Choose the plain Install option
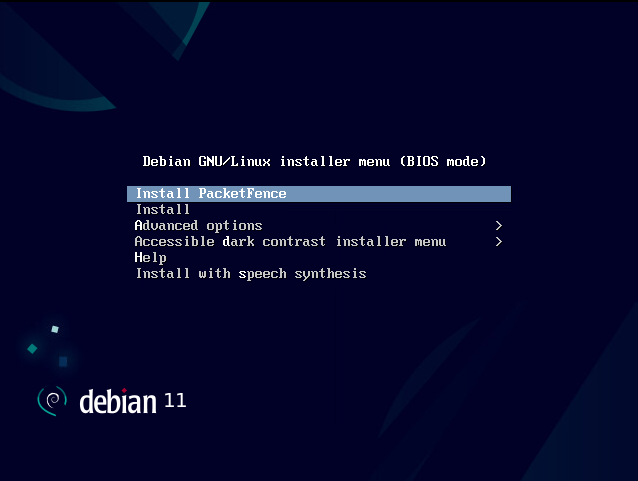 click(163, 210)
